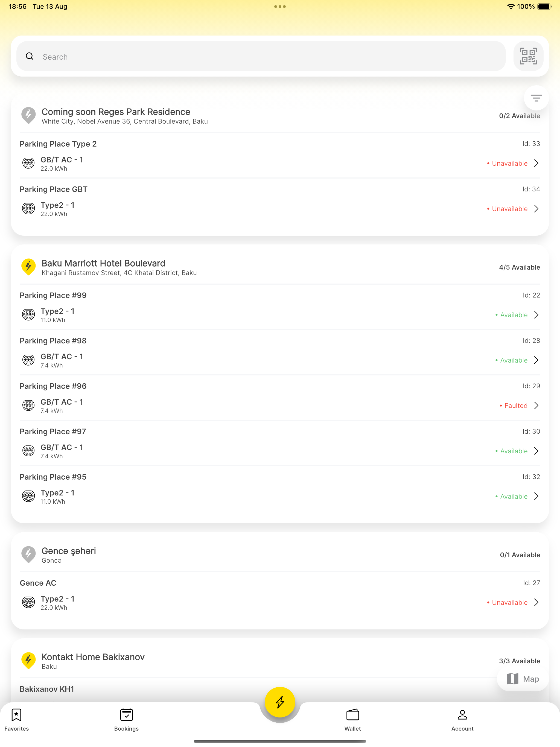Click the Gəncə şəhəri grey location pin
This screenshot has height=747, width=560.
pos(28,555)
